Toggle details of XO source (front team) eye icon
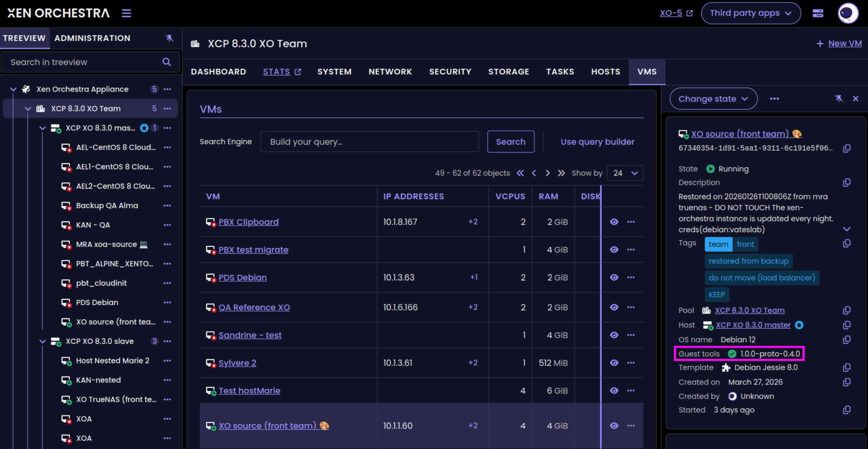 point(614,426)
